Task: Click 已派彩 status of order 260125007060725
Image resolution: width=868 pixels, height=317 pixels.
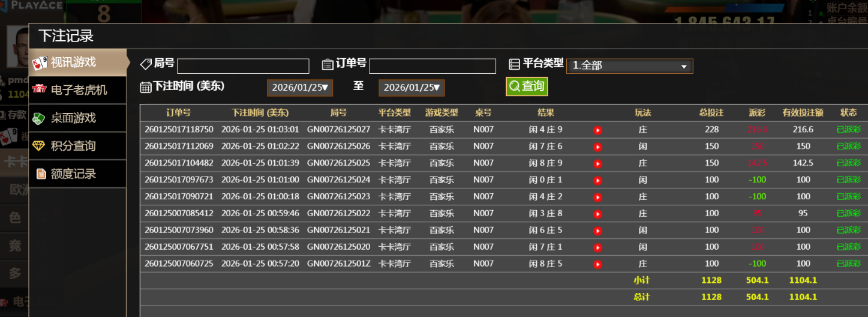Action: point(848,264)
